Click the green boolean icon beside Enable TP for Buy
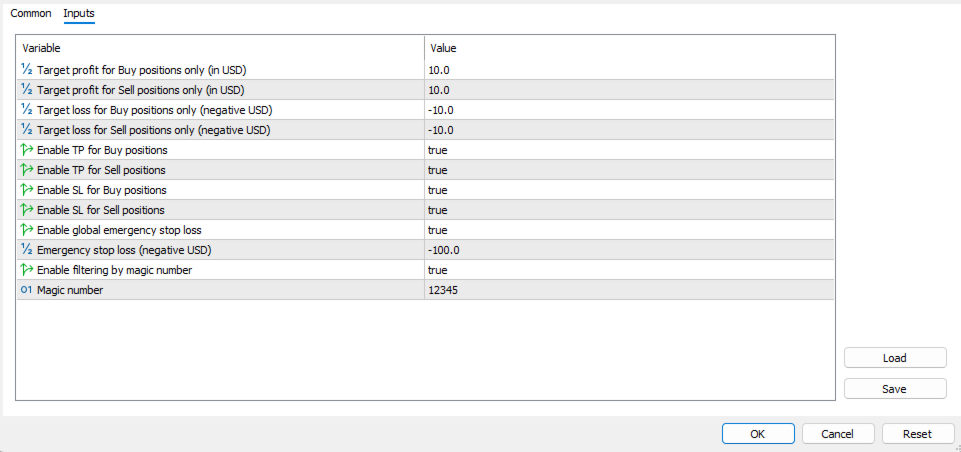This screenshot has width=961, height=452. (x=27, y=150)
